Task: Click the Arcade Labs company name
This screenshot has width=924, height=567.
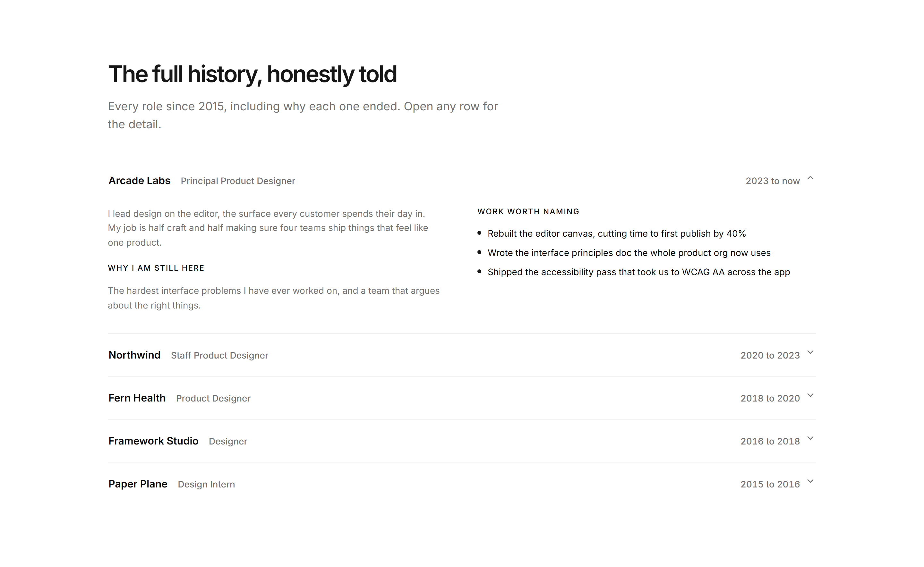Action: coord(139,181)
